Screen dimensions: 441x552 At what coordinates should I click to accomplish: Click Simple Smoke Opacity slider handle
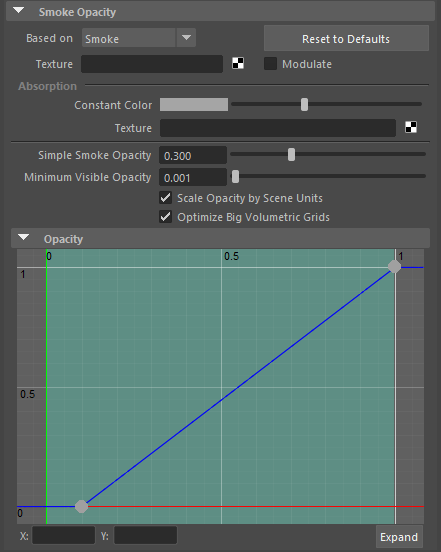point(291,154)
